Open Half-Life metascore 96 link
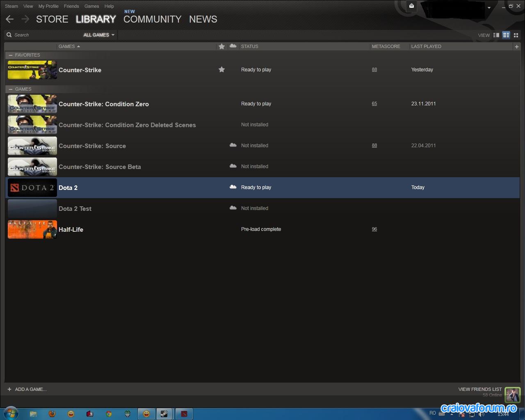The image size is (525, 420). (x=374, y=229)
